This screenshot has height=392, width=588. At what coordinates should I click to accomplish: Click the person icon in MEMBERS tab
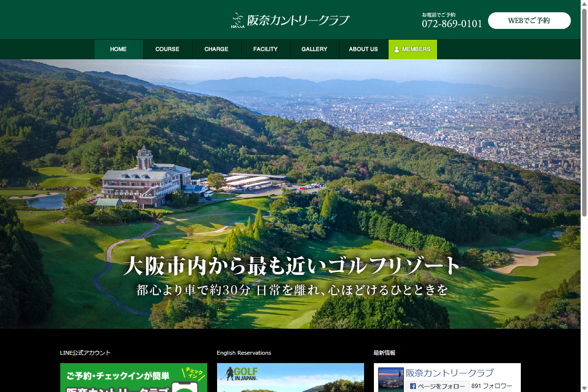(397, 49)
